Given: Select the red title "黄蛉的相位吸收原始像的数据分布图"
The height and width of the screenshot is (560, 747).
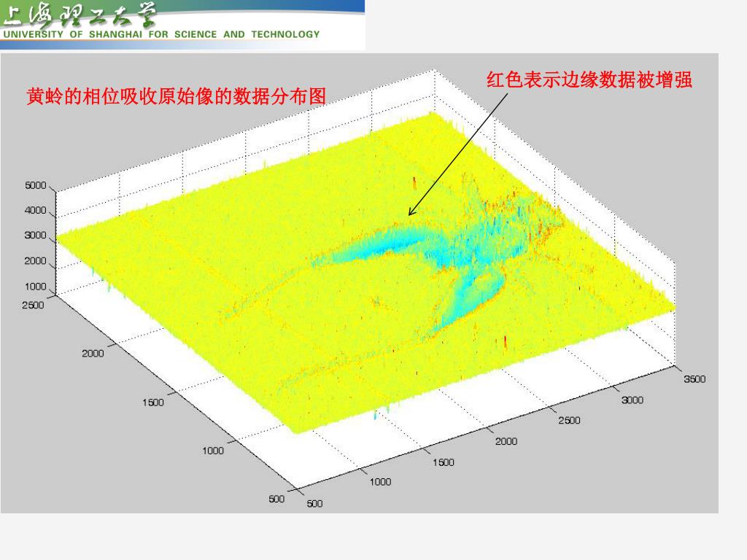Looking at the screenshot, I should point(177,96).
